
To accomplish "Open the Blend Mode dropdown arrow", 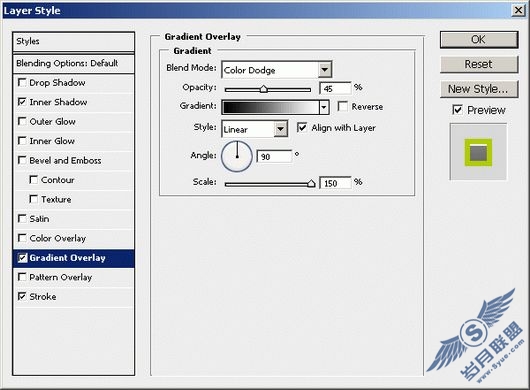I will (324, 70).
